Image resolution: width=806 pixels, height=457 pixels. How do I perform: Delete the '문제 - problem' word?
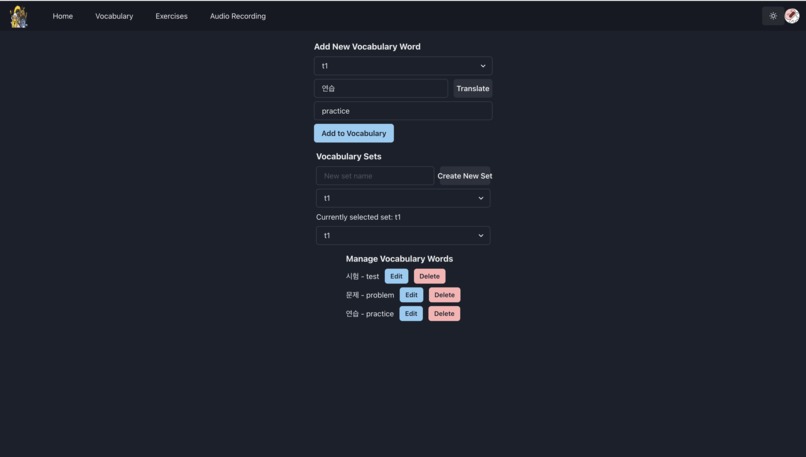tap(444, 295)
